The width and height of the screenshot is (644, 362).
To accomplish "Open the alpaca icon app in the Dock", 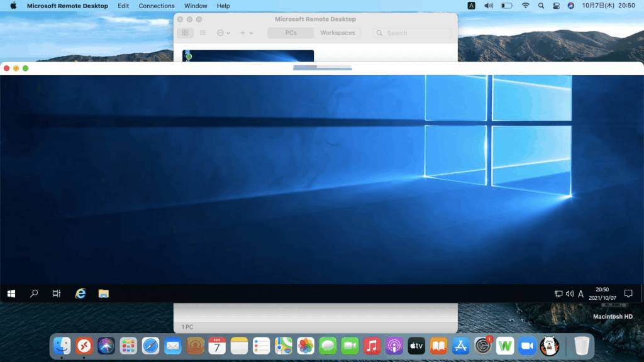I will (x=550, y=346).
